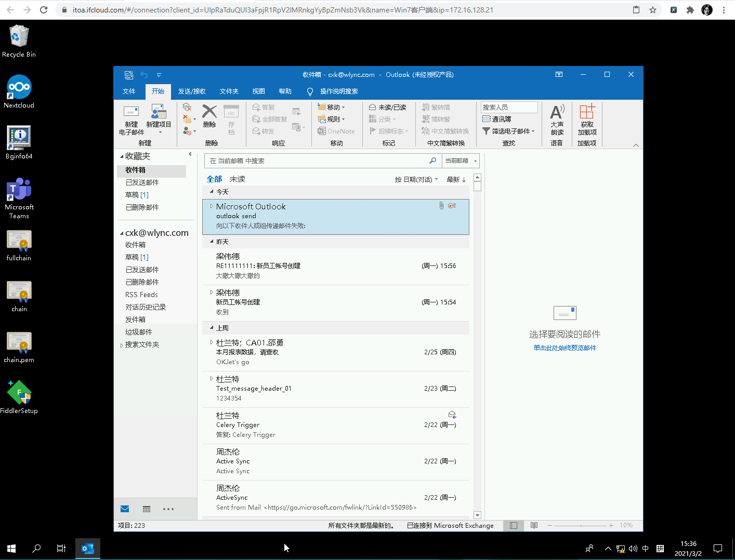Collapse the ribbon with the chevron
Viewport: 735px width, 560px height.
pyautogui.click(x=636, y=145)
